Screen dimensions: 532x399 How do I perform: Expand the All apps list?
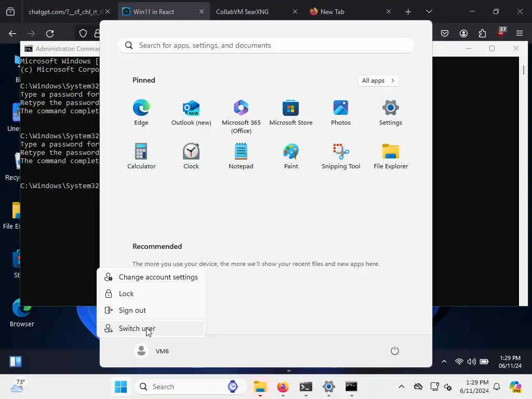pyautogui.click(x=378, y=81)
